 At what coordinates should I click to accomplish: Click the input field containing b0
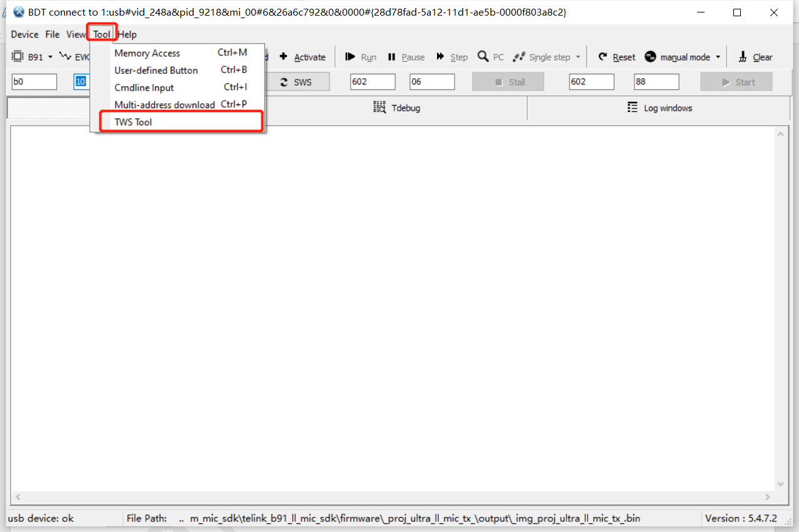tap(34, 82)
